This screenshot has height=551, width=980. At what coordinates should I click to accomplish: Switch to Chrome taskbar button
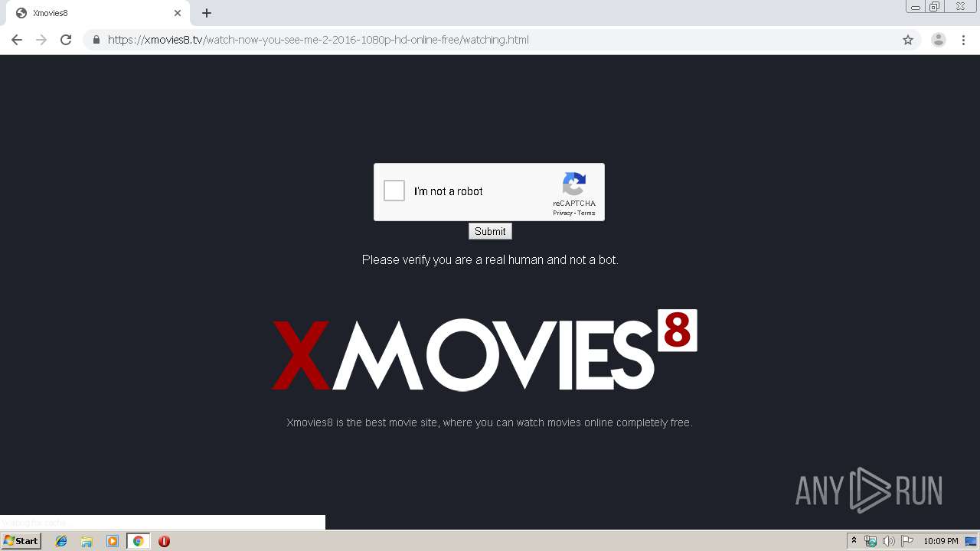[139, 541]
